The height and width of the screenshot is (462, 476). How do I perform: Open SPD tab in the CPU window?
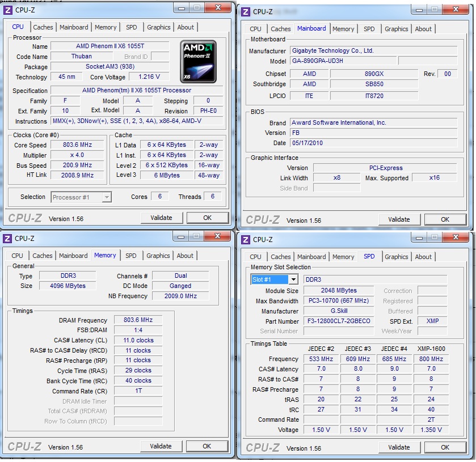131,27
